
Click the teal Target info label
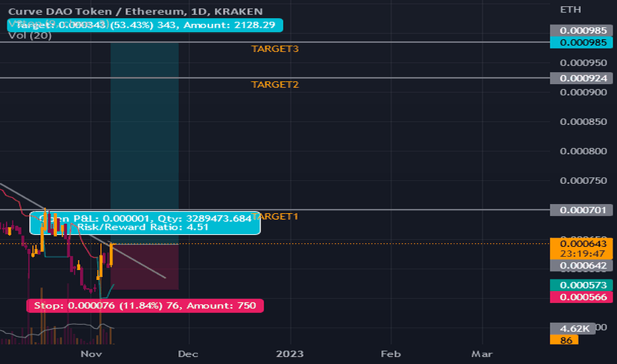coord(145,25)
